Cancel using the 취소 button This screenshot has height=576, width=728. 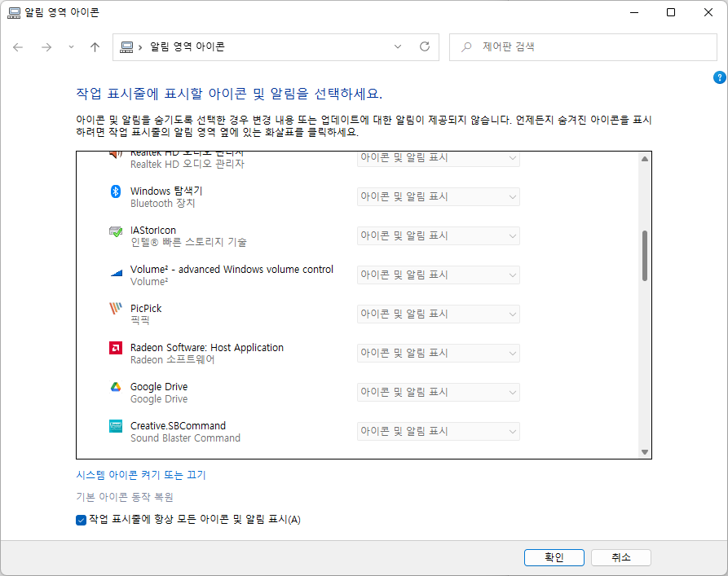(x=620, y=557)
